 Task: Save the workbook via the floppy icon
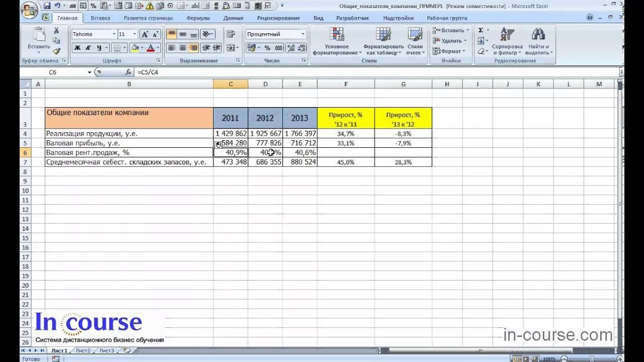(x=47, y=6)
